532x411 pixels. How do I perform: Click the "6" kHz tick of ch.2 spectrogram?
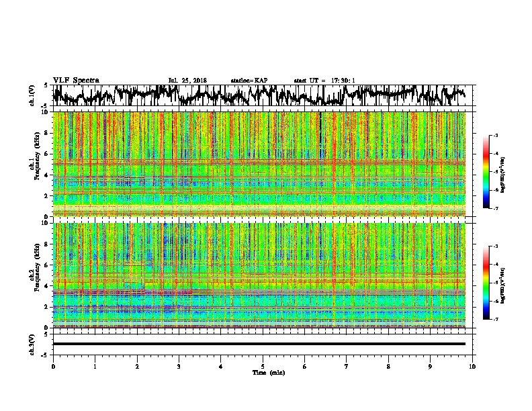point(46,265)
